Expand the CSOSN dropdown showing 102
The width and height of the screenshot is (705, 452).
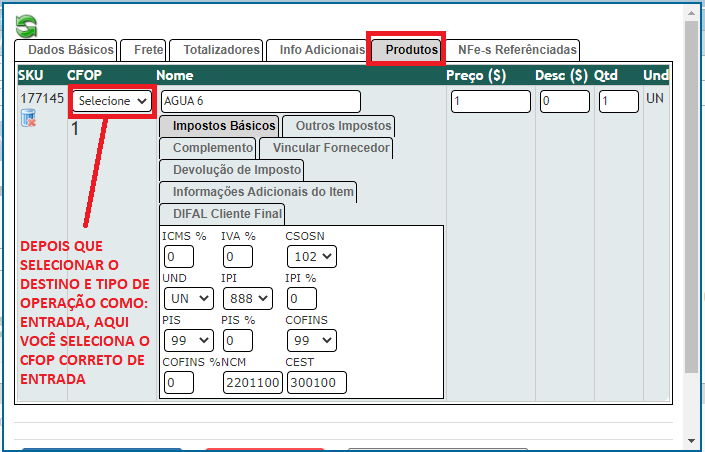click(312, 256)
